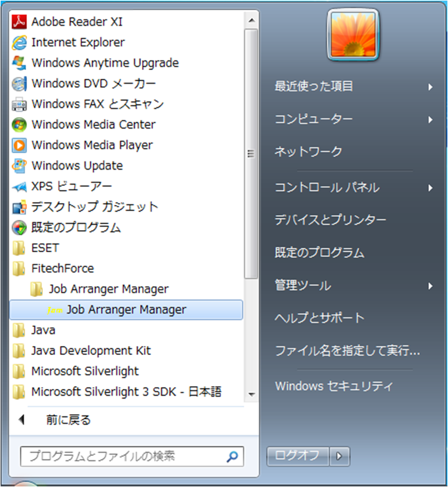Click the Adobe Reader XI icon
The width and height of the screenshot is (448, 487).
19,22
